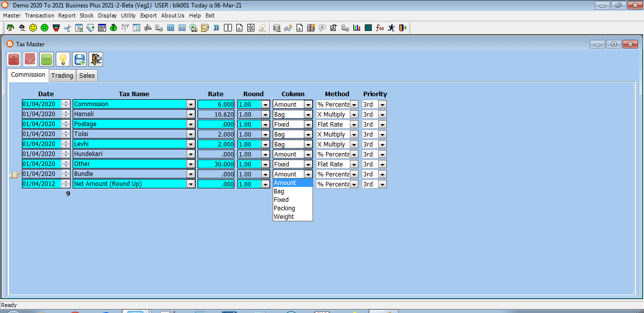Click the green money bag toolbar icon
The width and height of the screenshot is (644, 313).
pyautogui.click(x=113, y=28)
